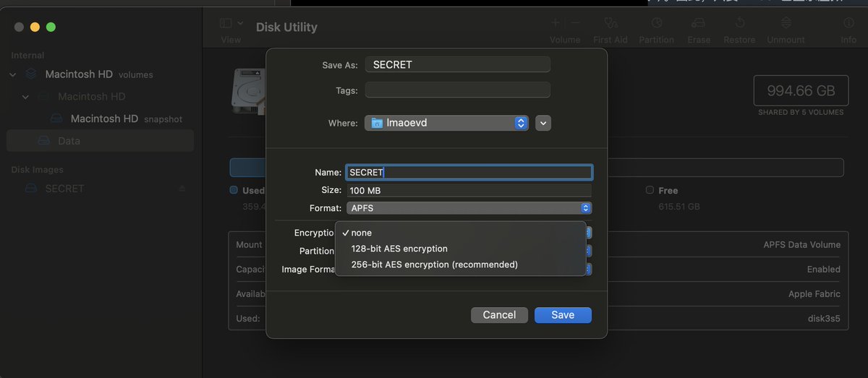Eject the SECRET disk image
The width and height of the screenshot is (868, 378).
(182, 189)
